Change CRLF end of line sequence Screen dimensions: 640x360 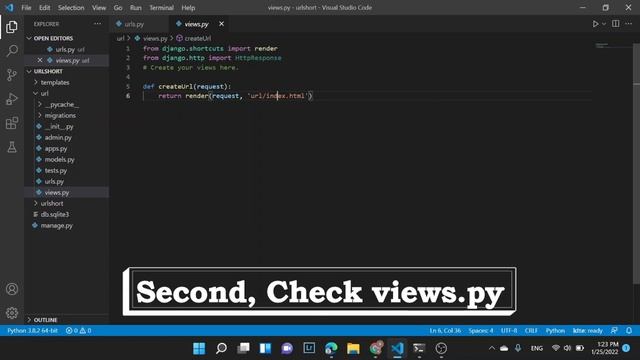point(531,331)
